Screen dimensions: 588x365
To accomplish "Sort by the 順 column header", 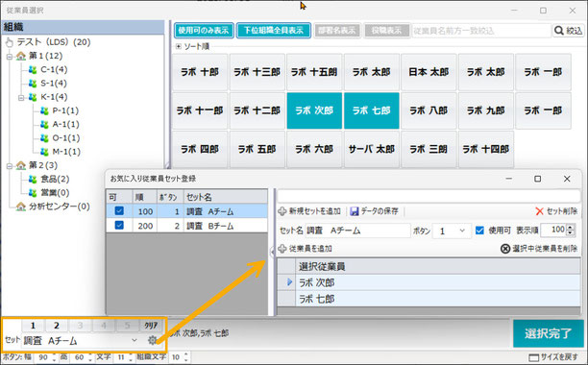I will (x=145, y=197).
